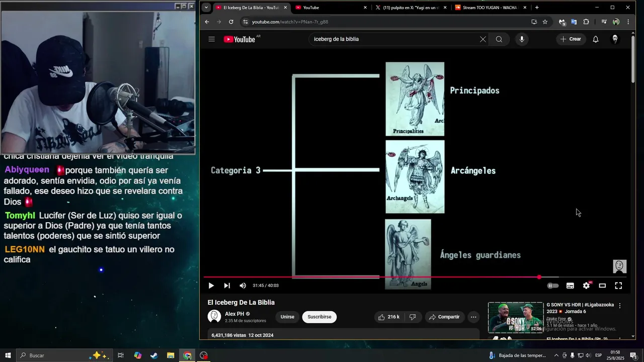644x362 pixels.
Task: Reload the YouTube page
Action: pos(231,22)
